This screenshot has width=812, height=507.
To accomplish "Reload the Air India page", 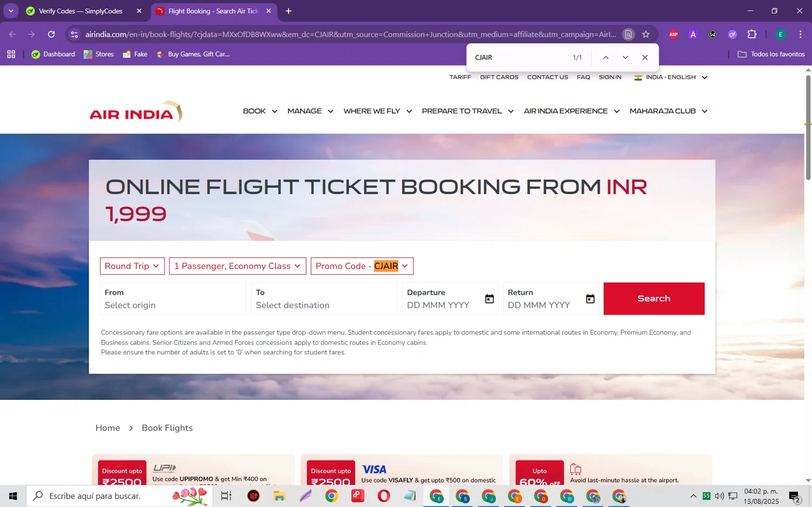I will 51,34.
